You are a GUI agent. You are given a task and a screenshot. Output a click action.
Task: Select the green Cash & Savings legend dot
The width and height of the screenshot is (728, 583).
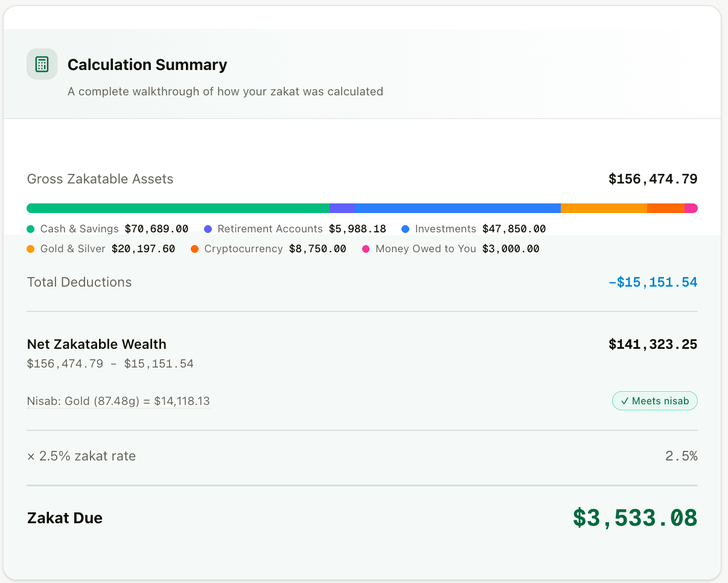point(30,229)
